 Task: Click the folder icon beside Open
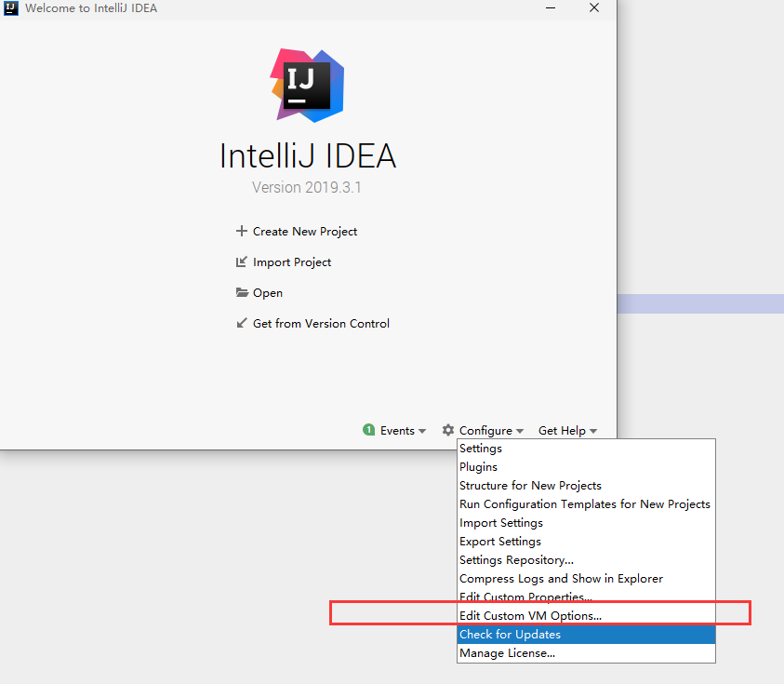pos(242,292)
